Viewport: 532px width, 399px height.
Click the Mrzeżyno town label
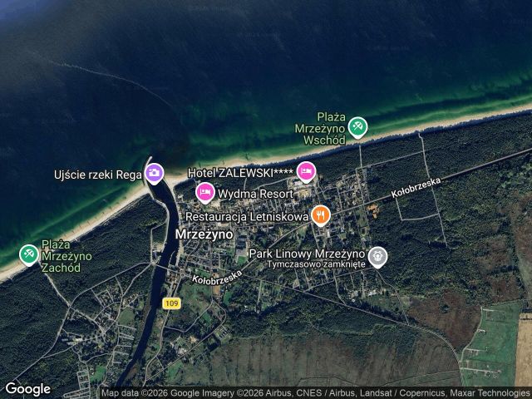pyautogui.click(x=204, y=234)
